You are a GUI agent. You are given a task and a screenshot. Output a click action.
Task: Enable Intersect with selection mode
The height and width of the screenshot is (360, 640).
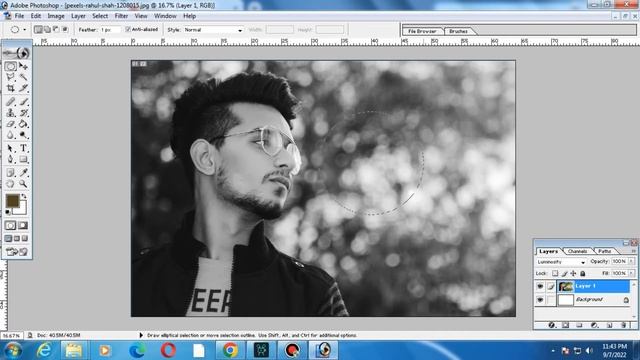[65, 29]
